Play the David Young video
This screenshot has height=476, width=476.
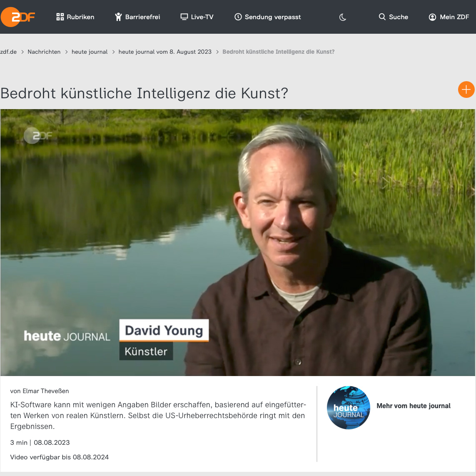pos(238,242)
